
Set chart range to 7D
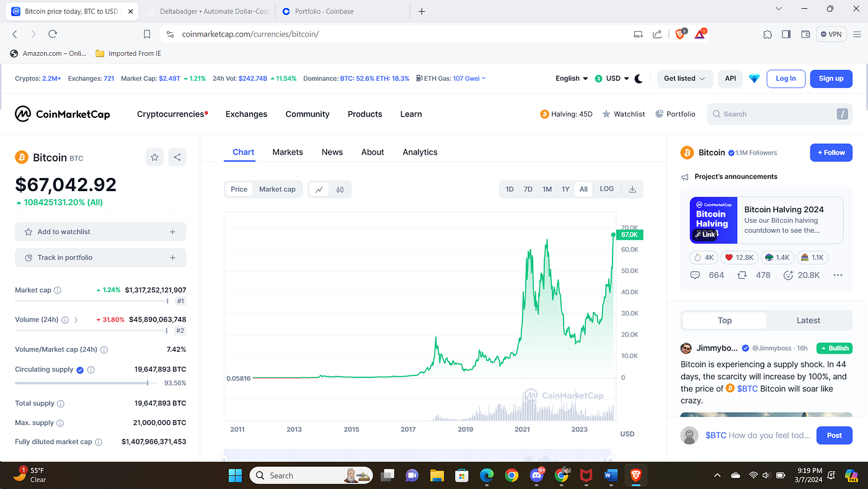(528, 189)
